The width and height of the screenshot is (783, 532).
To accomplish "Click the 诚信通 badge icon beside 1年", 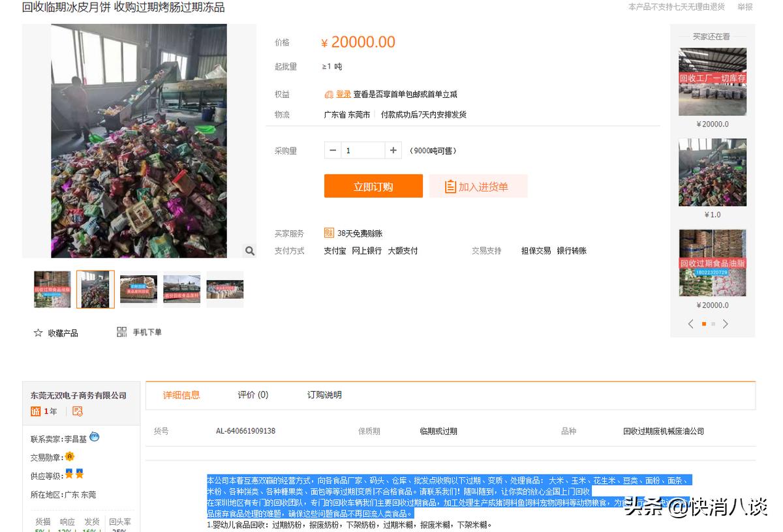I will tap(36, 411).
